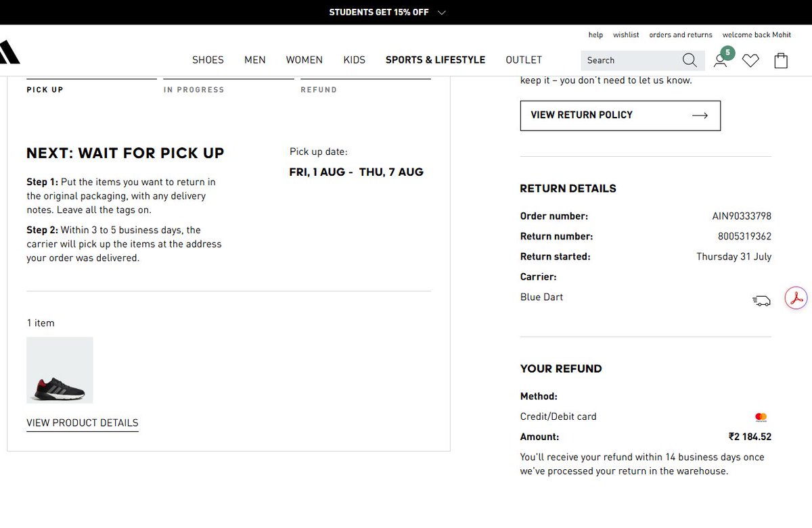Viewport: 812px width, 528px height.
Task: Click the help link
Action: coord(595,34)
